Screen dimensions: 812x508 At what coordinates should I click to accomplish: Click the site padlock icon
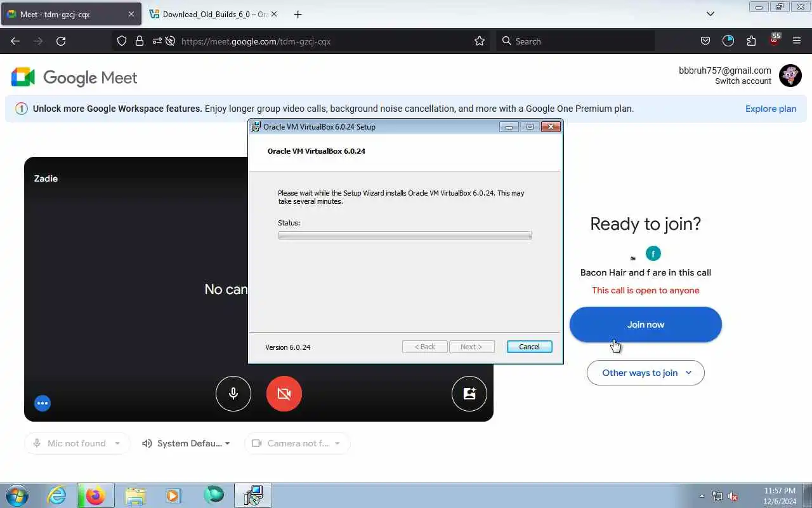140,41
